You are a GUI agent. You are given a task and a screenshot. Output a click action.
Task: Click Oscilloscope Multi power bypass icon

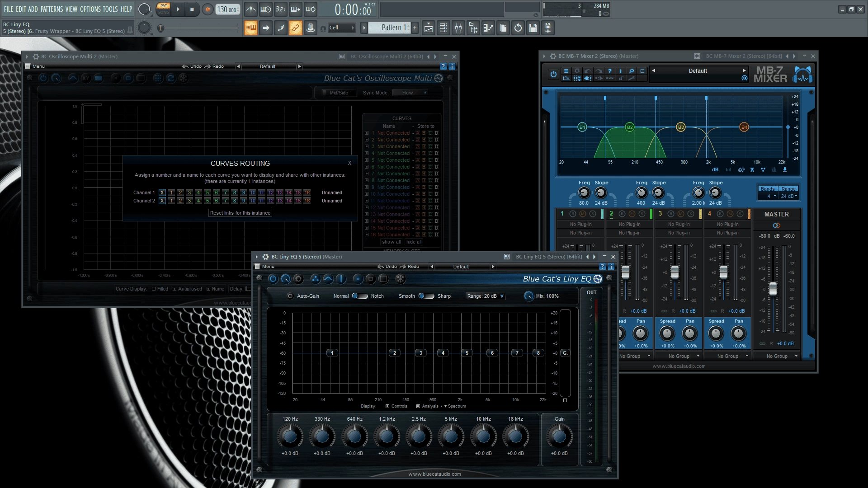[x=43, y=78]
